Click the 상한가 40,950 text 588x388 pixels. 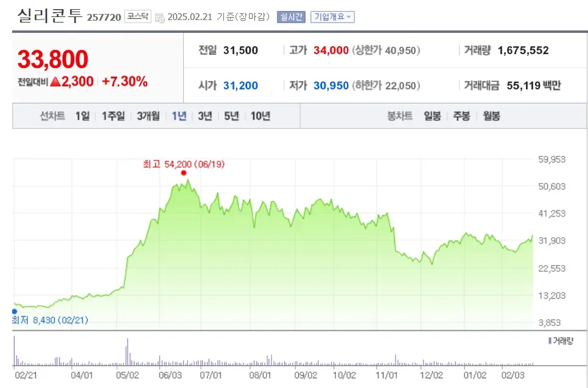[x=386, y=50]
